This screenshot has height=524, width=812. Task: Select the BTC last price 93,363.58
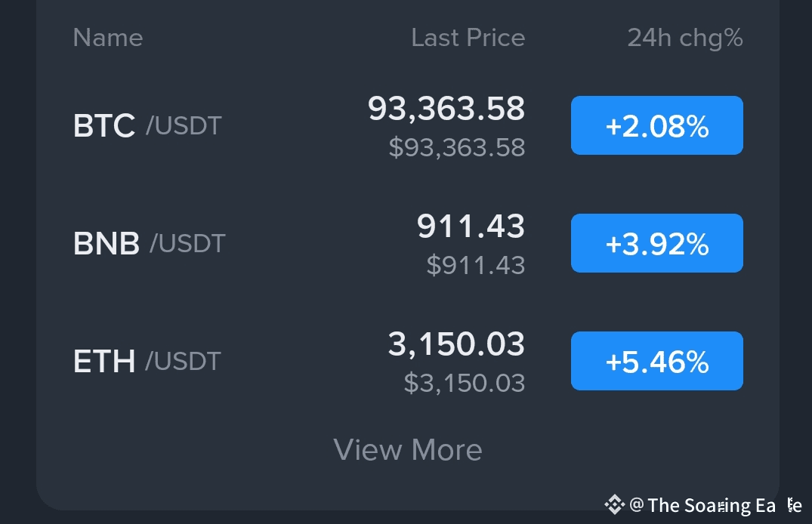(x=446, y=109)
